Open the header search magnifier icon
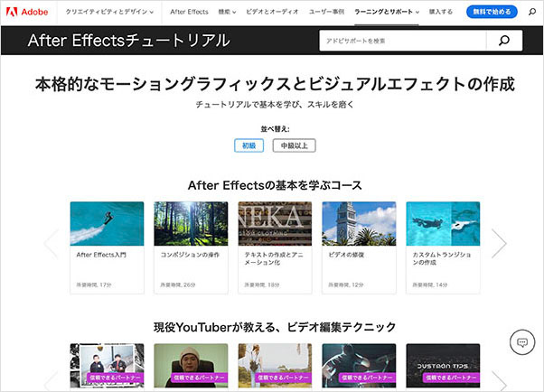 coord(532,12)
